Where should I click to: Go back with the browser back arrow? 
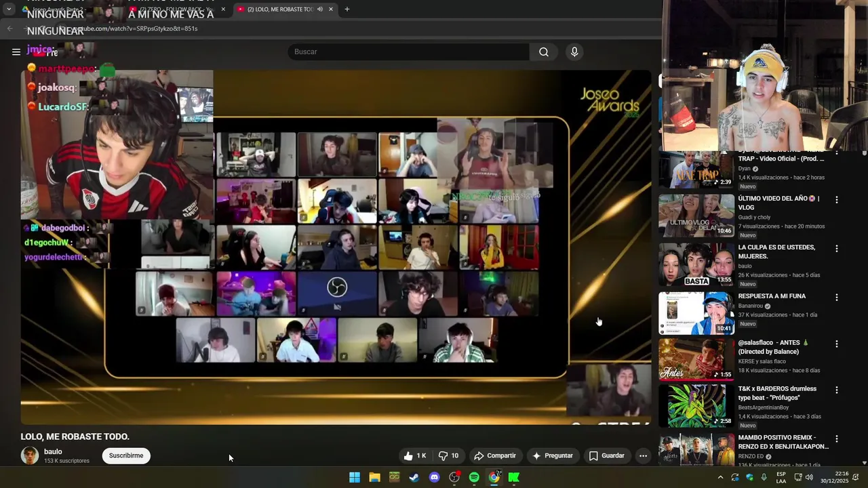[9, 28]
